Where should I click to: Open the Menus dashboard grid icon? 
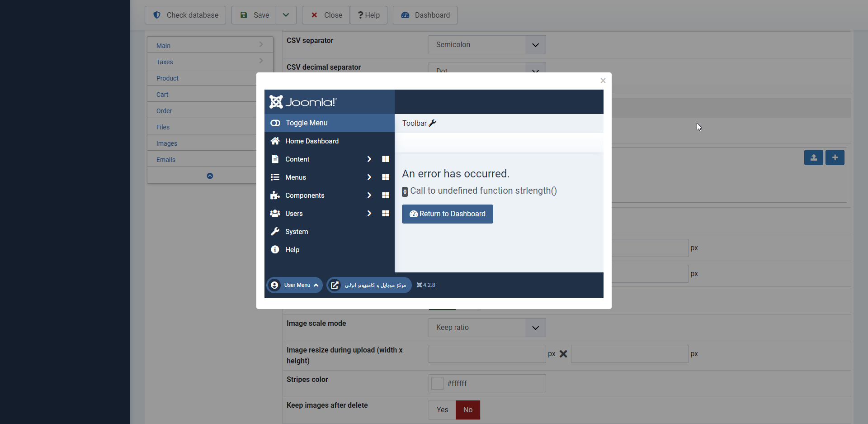[386, 177]
